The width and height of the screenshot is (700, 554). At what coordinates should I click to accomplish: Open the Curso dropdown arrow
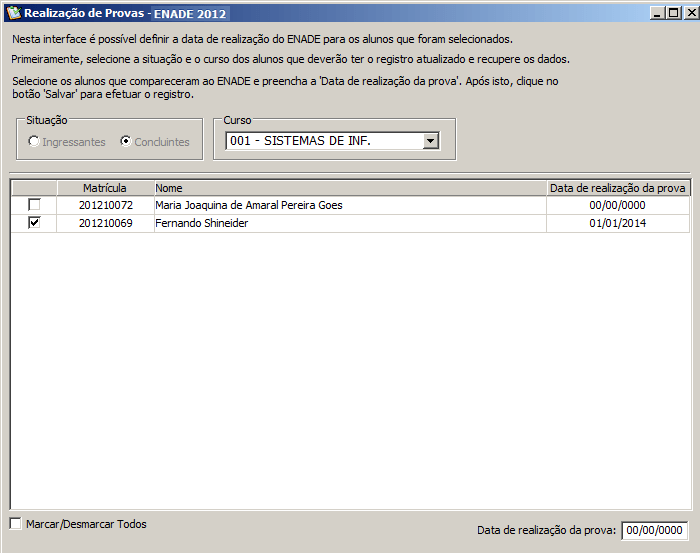[430, 141]
